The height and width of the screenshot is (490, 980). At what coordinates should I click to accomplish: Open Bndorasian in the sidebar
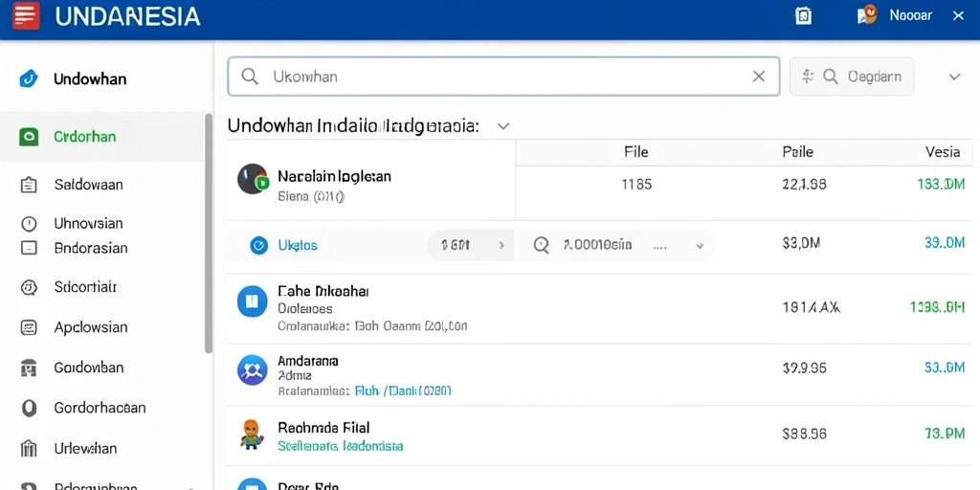(91, 248)
